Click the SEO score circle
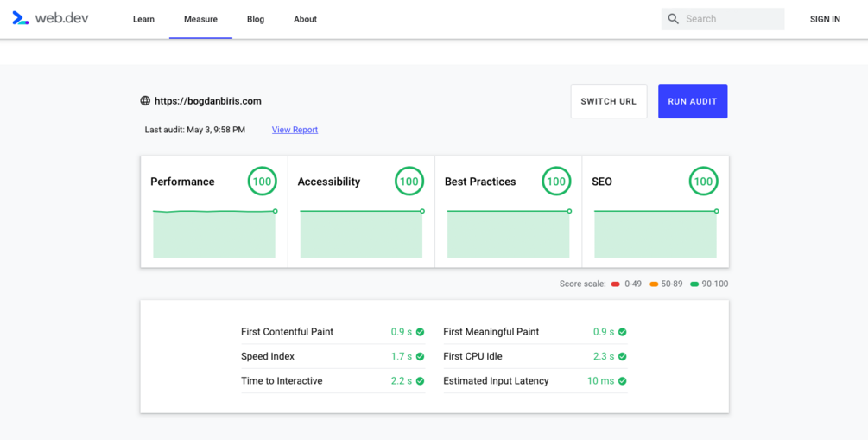This screenshot has width=868, height=440. pyautogui.click(x=703, y=182)
